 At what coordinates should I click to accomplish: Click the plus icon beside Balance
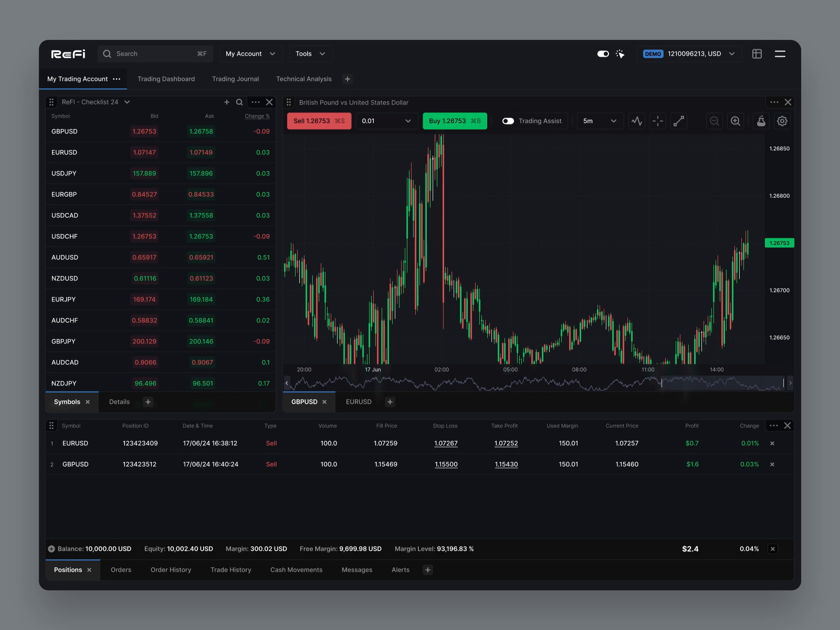click(x=51, y=549)
